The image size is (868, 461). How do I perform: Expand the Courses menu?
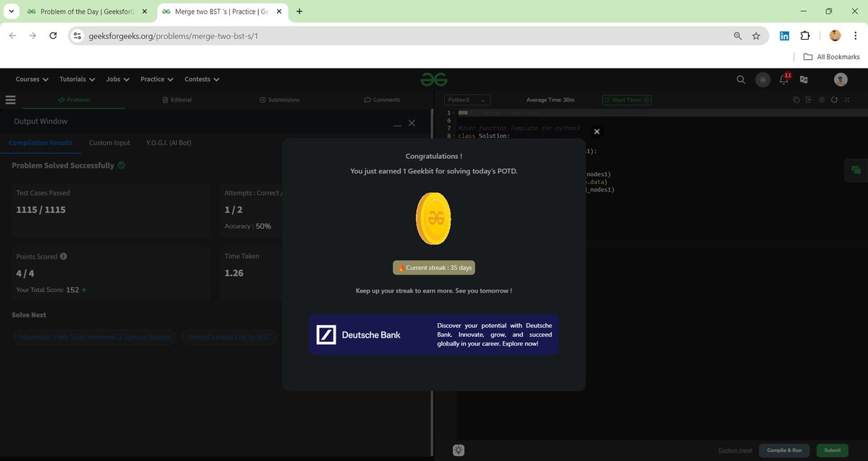click(x=32, y=79)
